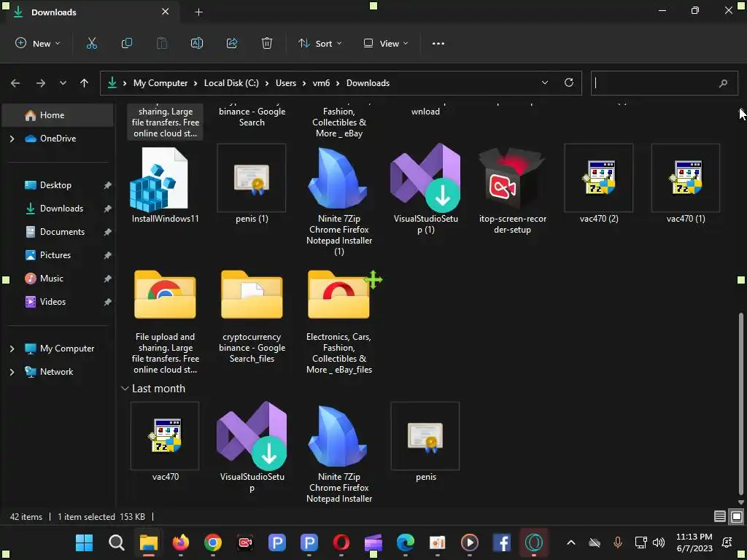Launch Google Chrome from the taskbar
The height and width of the screenshot is (560, 747).
tap(213, 542)
